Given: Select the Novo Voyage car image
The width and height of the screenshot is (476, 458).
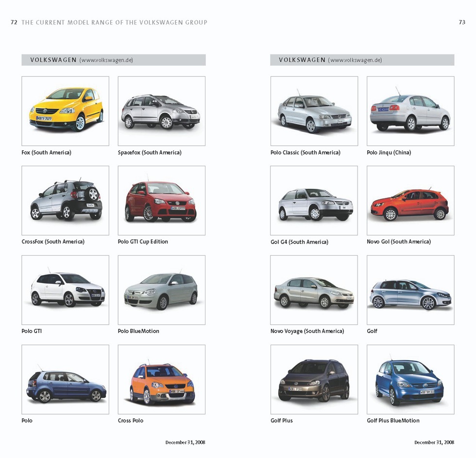Looking at the screenshot, I should (x=314, y=290).
